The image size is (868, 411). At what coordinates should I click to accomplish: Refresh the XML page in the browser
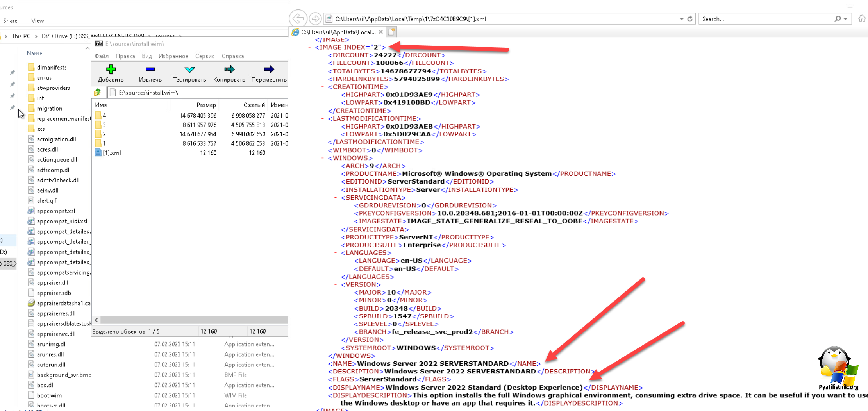tap(690, 19)
